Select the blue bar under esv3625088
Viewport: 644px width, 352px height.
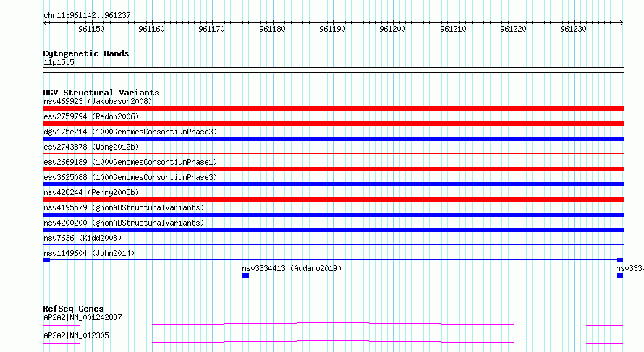(333, 184)
